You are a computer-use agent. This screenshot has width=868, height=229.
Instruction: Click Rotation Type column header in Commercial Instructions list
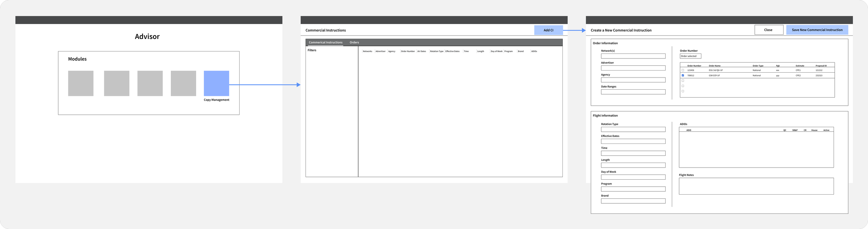437,51
